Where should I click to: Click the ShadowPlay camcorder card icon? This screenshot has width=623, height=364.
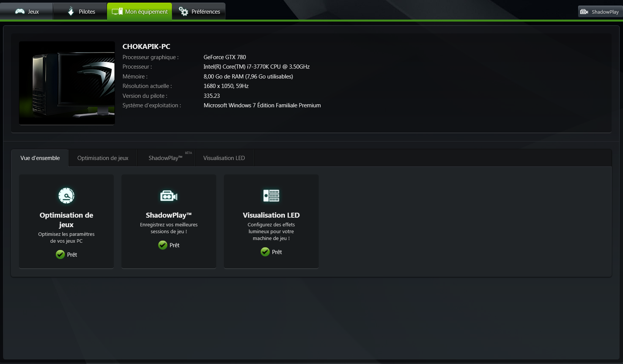[169, 196]
